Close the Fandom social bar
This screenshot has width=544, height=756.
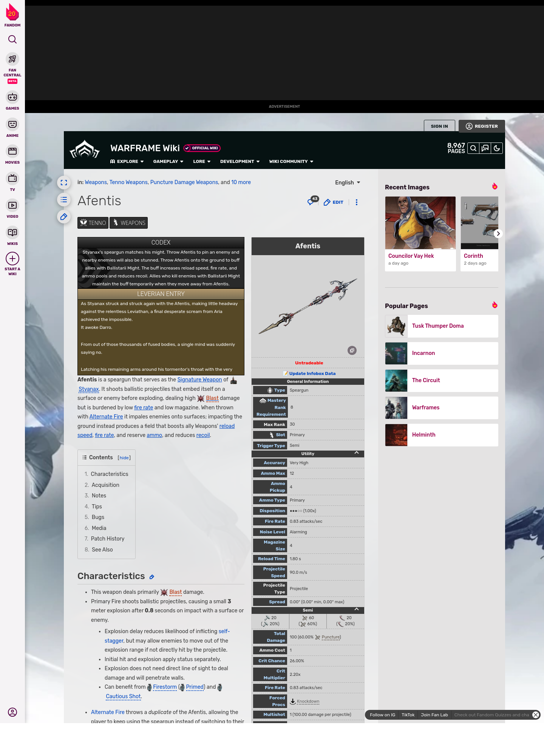(536, 715)
